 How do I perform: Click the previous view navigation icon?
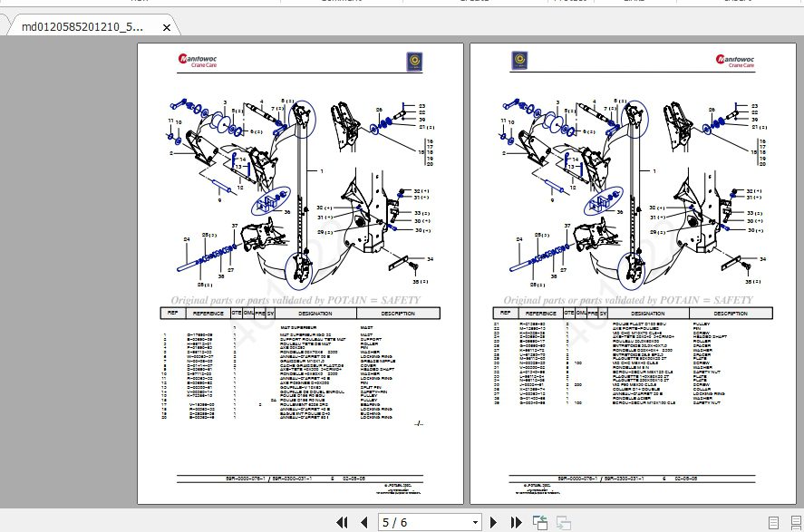540,523
